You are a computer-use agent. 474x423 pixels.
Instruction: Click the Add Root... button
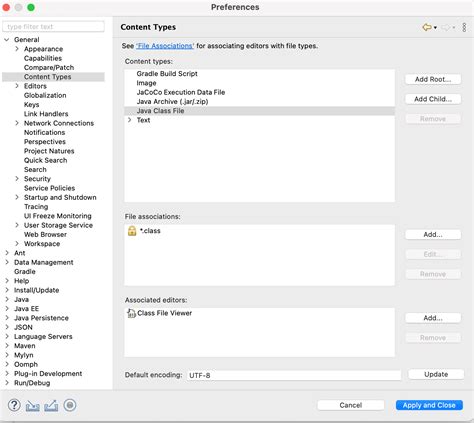click(x=433, y=79)
